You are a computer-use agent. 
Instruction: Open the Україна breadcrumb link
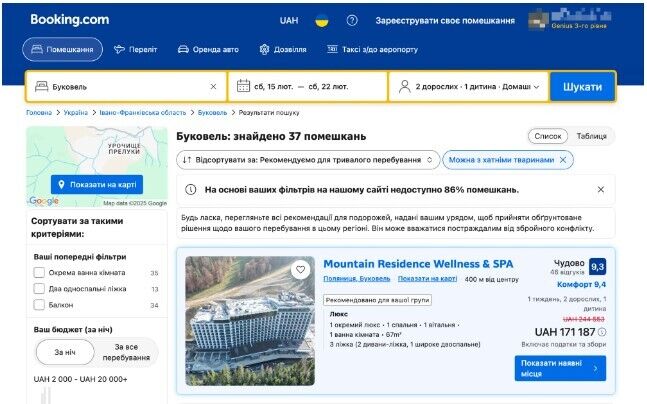76,113
